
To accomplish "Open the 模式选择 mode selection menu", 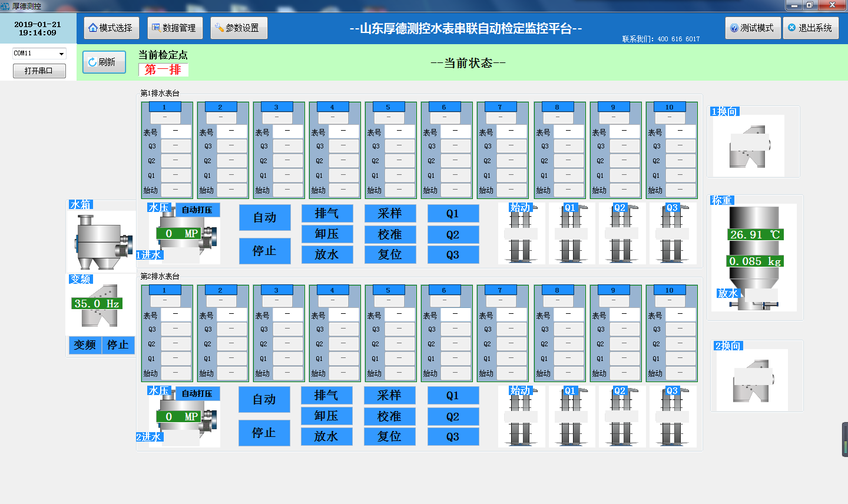I will [111, 28].
